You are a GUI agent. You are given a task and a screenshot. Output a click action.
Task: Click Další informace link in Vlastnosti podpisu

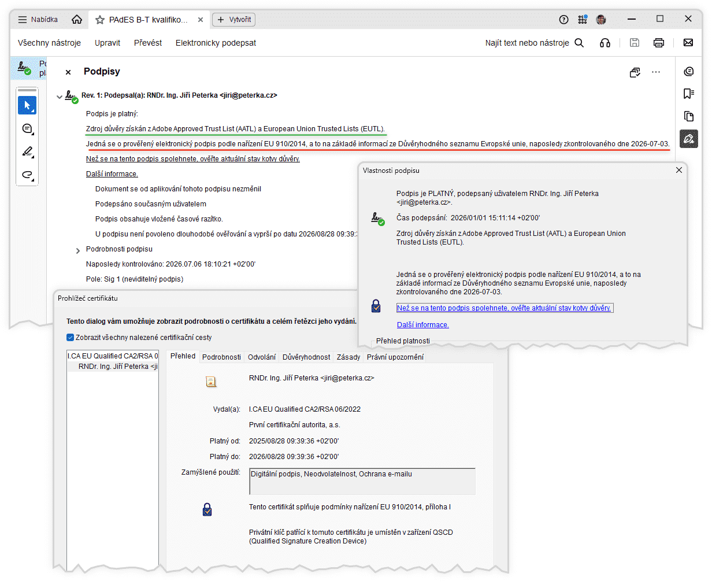[x=423, y=325]
